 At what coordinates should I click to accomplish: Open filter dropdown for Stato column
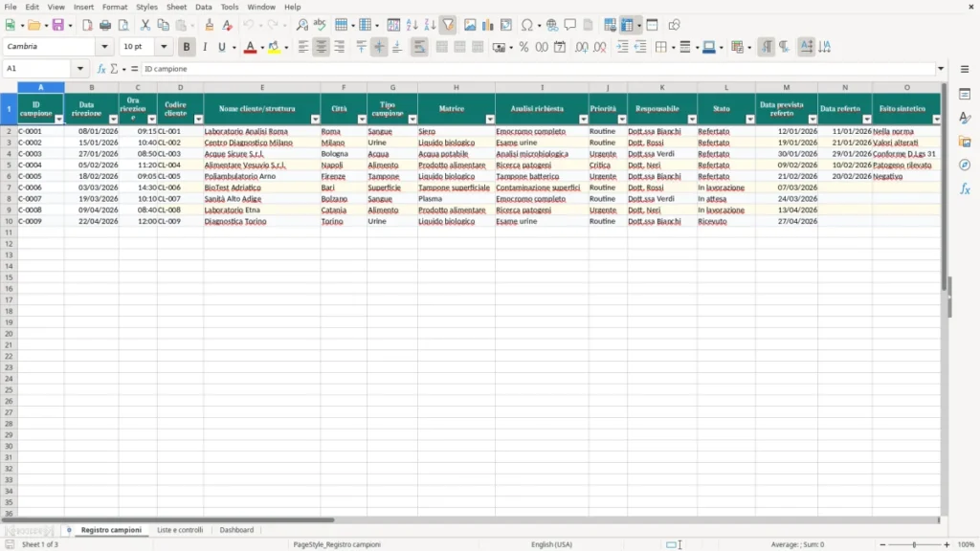point(750,120)
